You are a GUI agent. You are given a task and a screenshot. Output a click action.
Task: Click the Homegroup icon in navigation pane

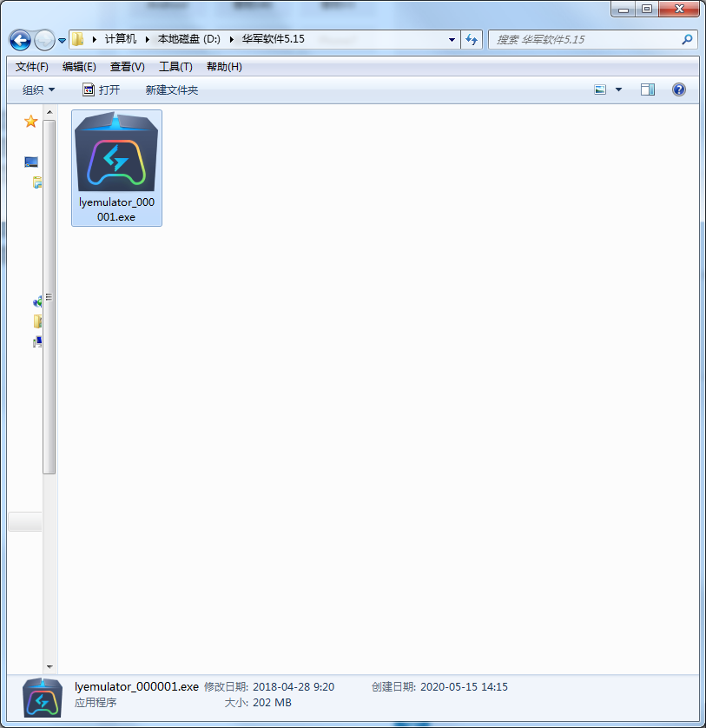(x=37, y=302)
